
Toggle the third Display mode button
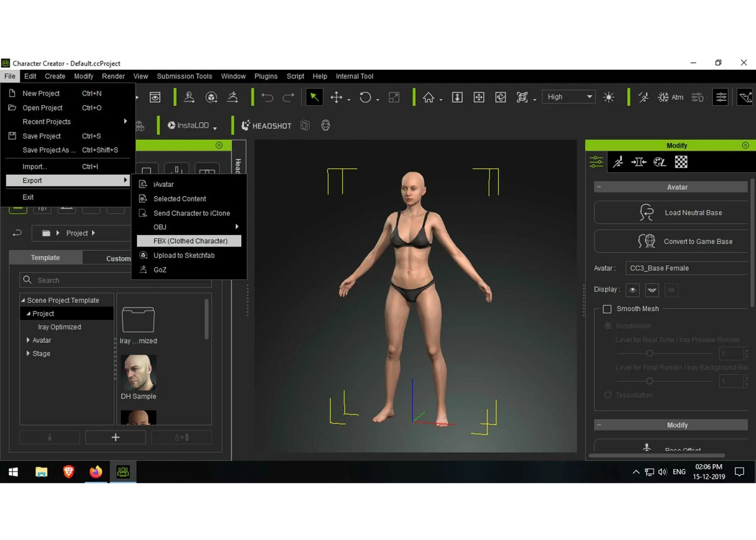[x=671, y=290]
